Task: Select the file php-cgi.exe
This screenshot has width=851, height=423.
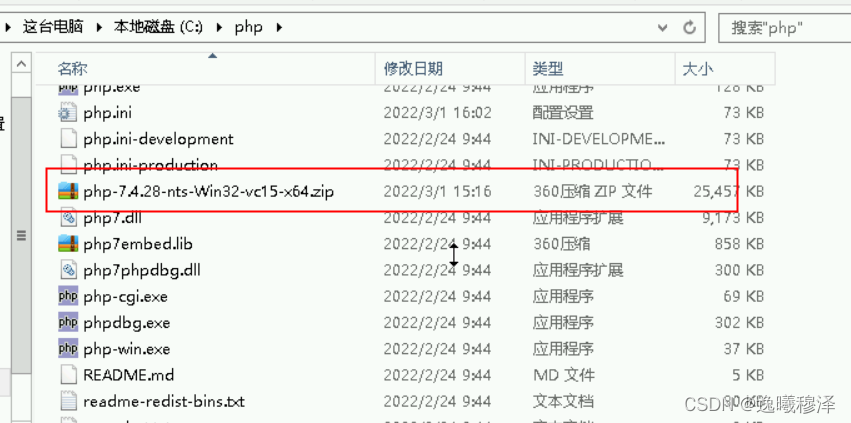Action: coord(125,296)
